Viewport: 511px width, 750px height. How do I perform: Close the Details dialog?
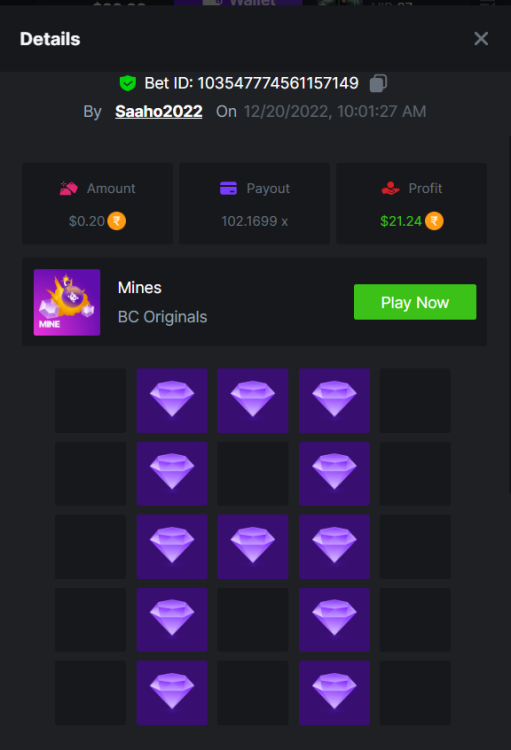481,39
